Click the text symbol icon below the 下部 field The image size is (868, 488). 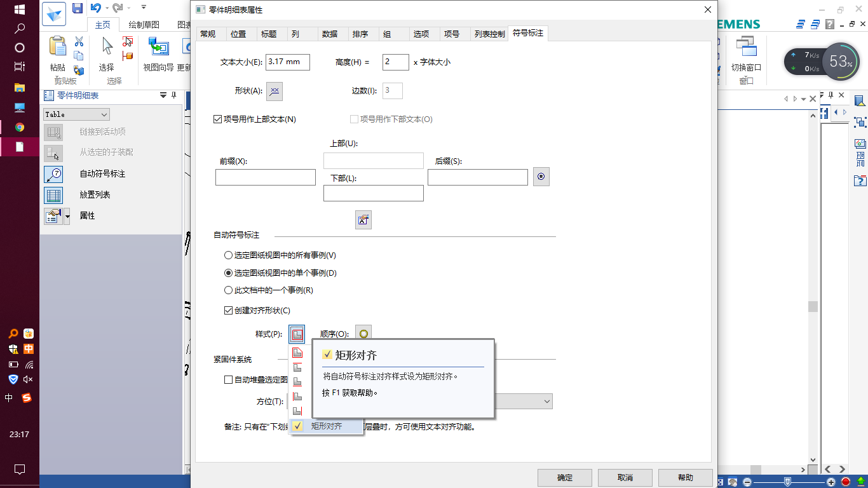tap(363, 219)
